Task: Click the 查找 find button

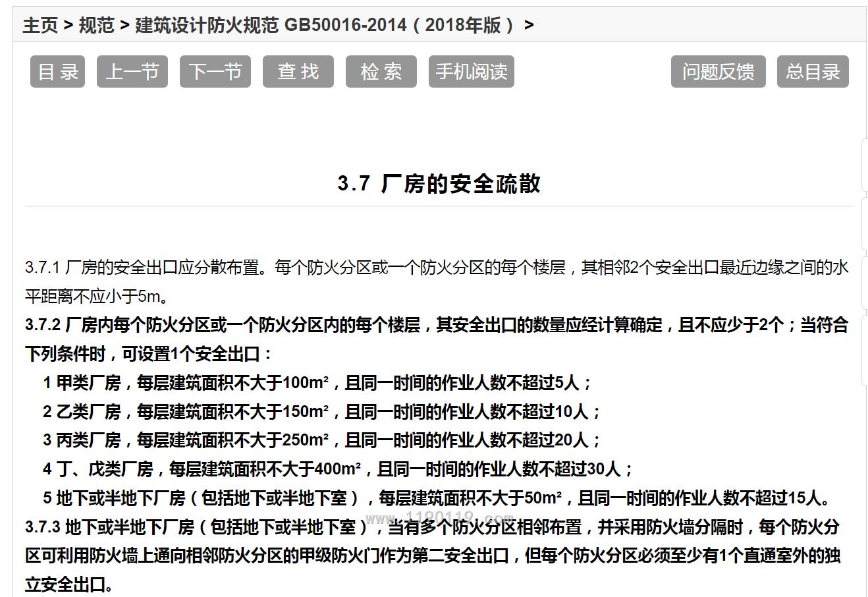Action: 298,72
